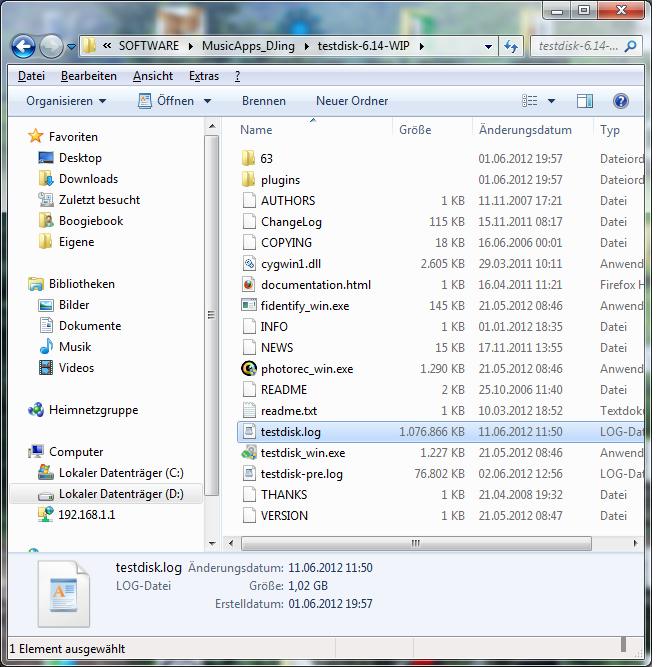
Task: Click the folder icon in the address bar
Action: (89, 45)
